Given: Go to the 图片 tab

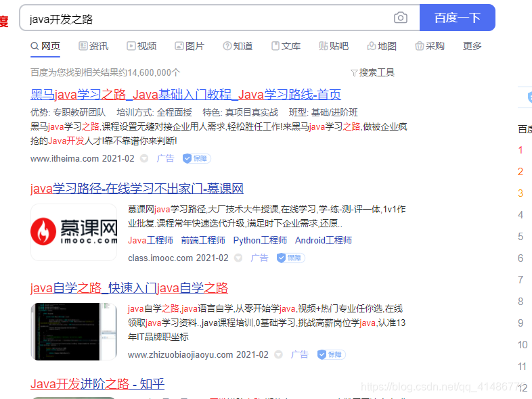Looking at the screenshot, I should point(190,46).
